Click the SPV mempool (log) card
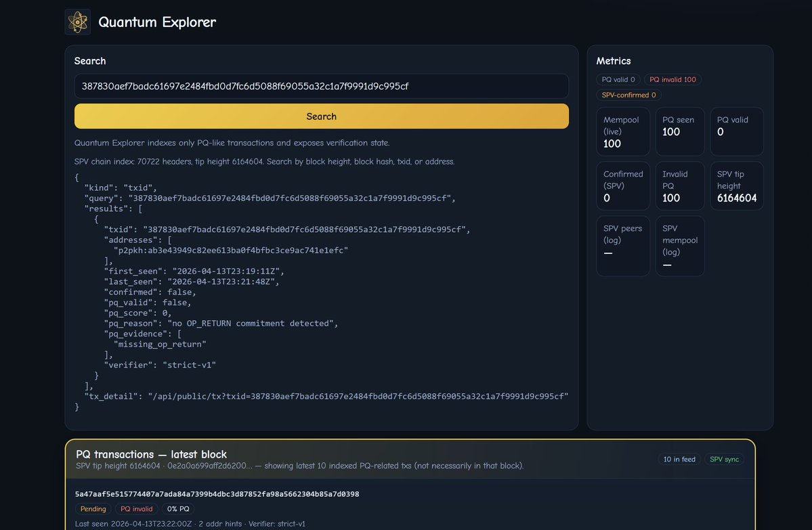The height and width of the screenshot is (530, 812). click(679, 246)
